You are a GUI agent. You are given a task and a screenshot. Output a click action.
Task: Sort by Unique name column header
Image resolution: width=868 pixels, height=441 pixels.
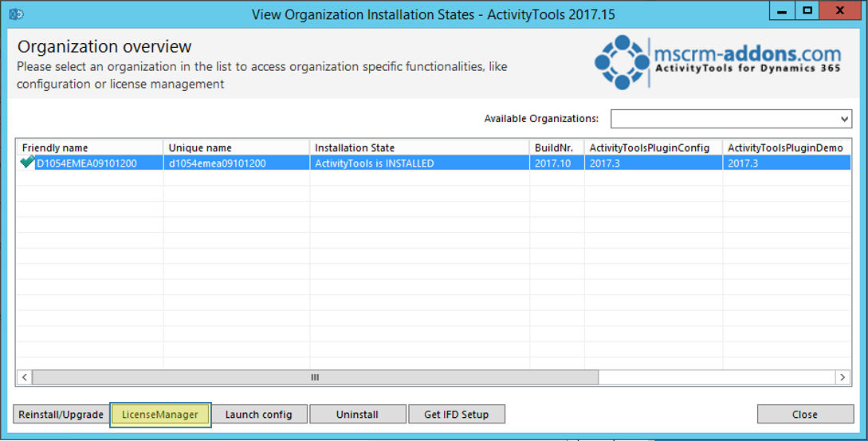click(237, 148)
